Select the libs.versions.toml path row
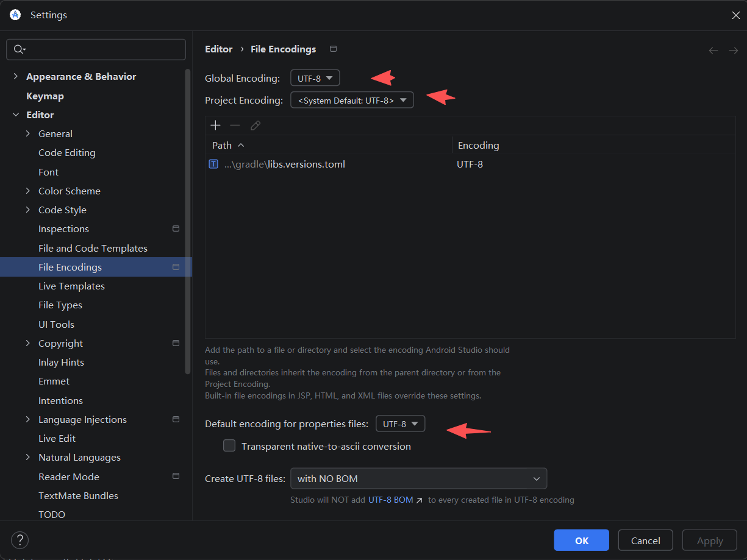Screen dimensions: 747x560 328,164
